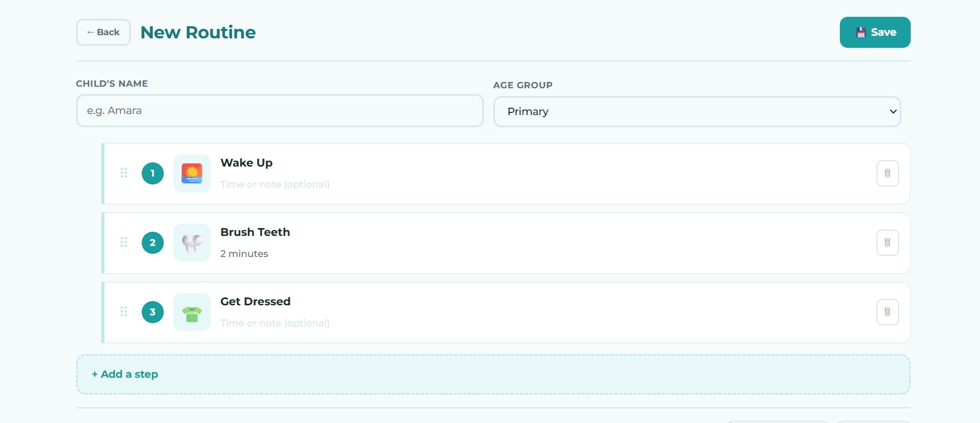
Task: Grab the drag handle for Get Dressed
Action: (x=124, y=312)
